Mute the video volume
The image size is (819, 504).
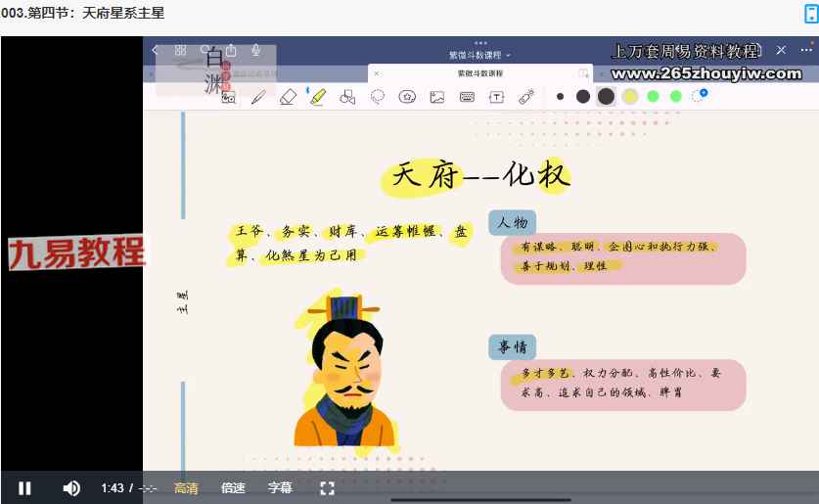(71, 487)
